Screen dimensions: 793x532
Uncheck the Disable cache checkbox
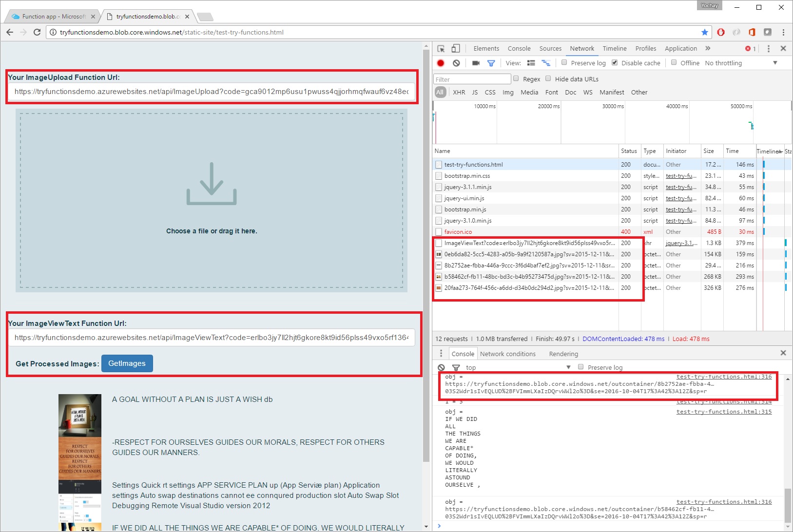pyautogui.click(x=615, y=62)
